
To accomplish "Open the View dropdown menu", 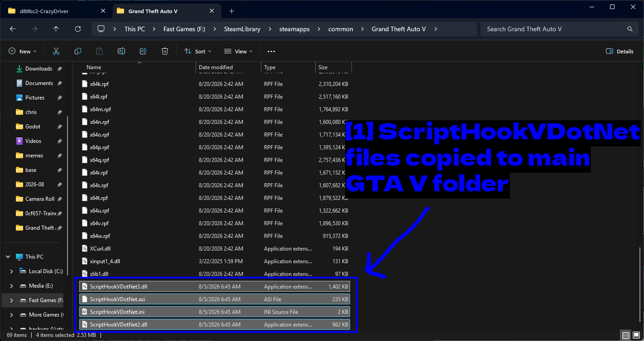I will point(238,52).
